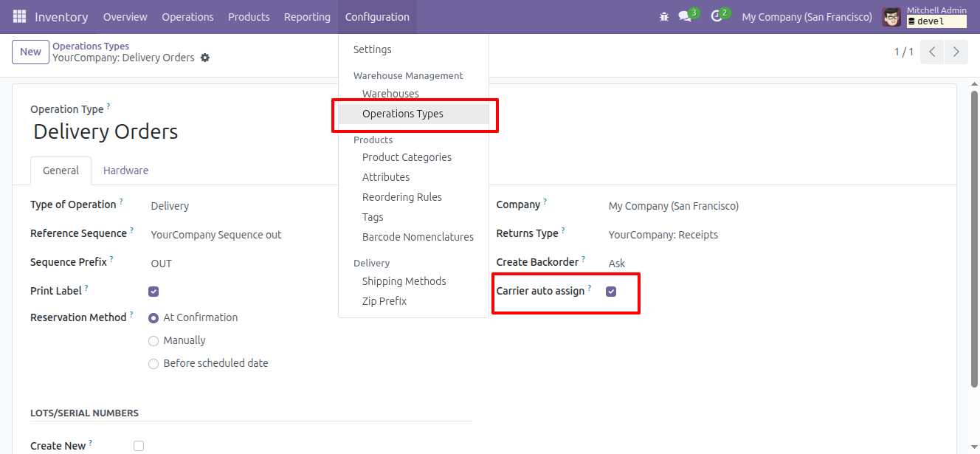Select Shipping Methods in the Configuration menu

404,281
